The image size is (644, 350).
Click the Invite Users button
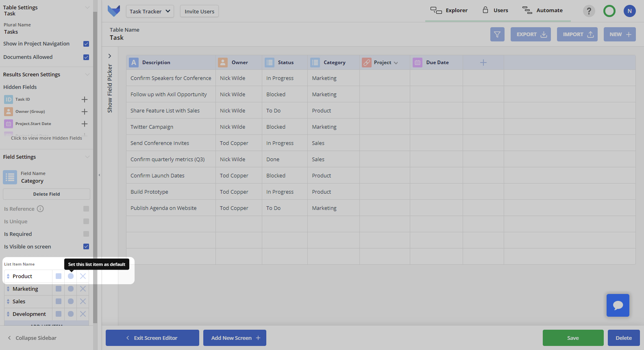[199, 11]
